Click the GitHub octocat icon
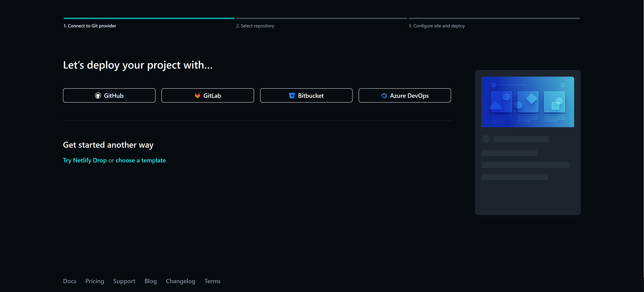Viewport: 644px width, 292px height. click(98, 95)
